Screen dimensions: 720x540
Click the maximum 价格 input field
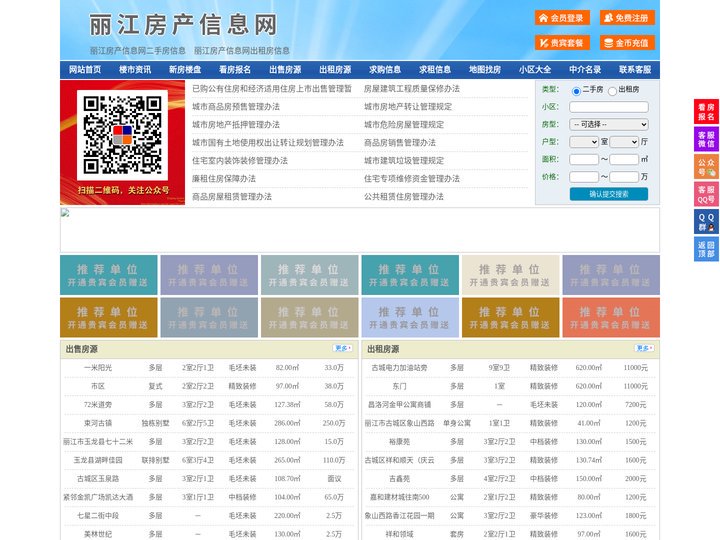click(624, 177)
